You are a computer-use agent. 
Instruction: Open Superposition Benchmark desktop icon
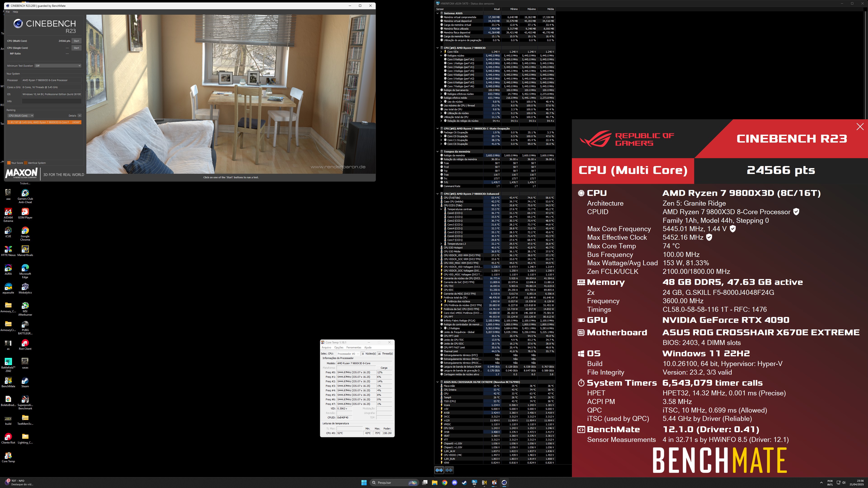25,402
